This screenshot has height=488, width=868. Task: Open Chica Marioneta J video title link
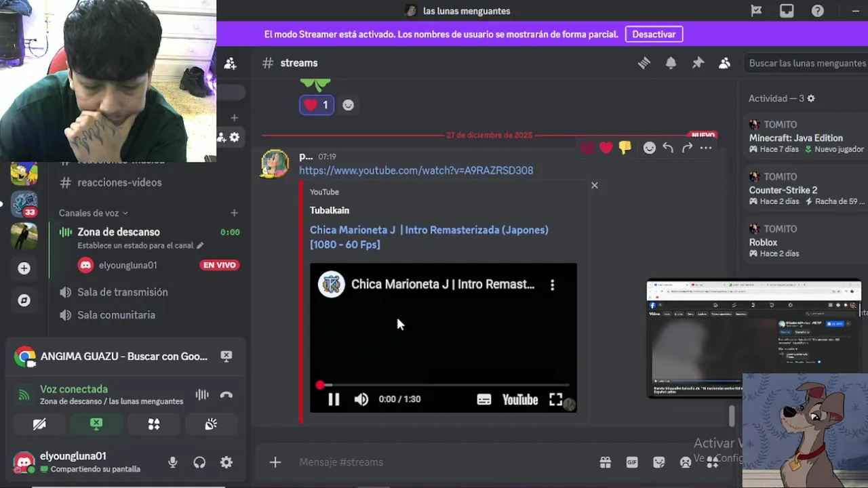[429, 237]
